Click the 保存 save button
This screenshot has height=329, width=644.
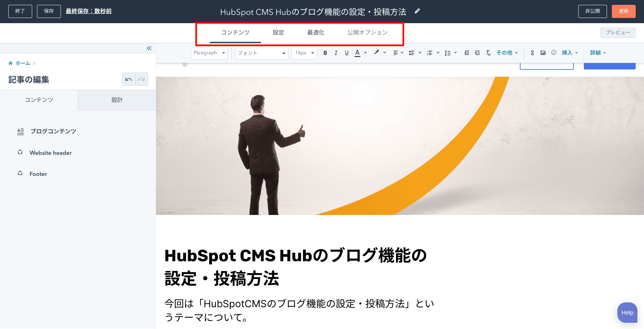coord(49,11)
